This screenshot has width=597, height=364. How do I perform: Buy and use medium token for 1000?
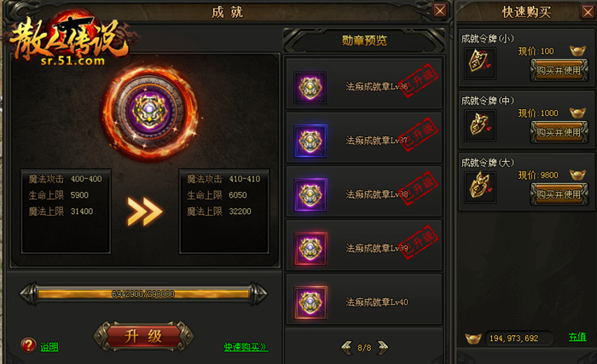pos(559,132)
